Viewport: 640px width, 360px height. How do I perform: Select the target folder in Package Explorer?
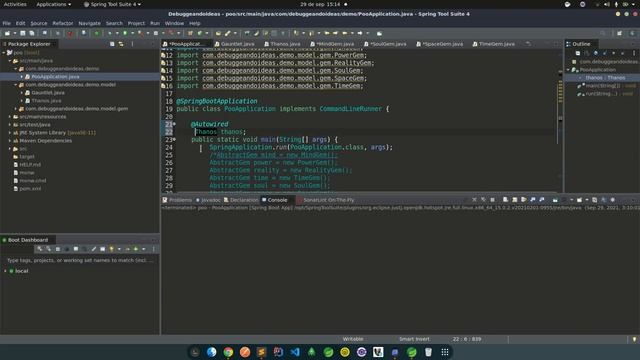(x=27, y=156)
